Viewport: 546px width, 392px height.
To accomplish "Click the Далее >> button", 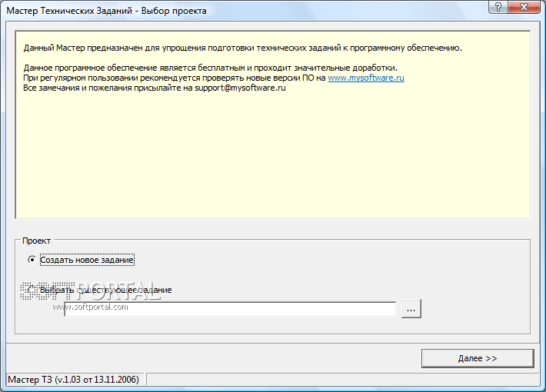I will pos(477,358).
